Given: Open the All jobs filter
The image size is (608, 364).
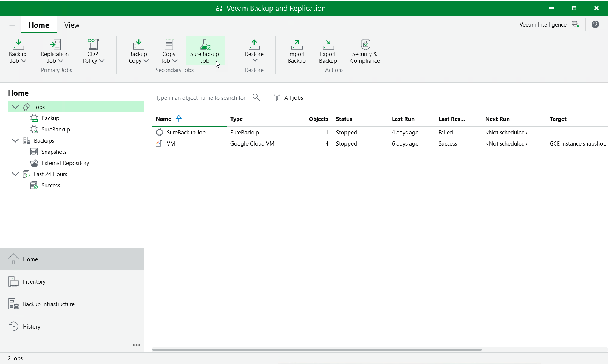Looking at the screenshot, I should point(288,97).
